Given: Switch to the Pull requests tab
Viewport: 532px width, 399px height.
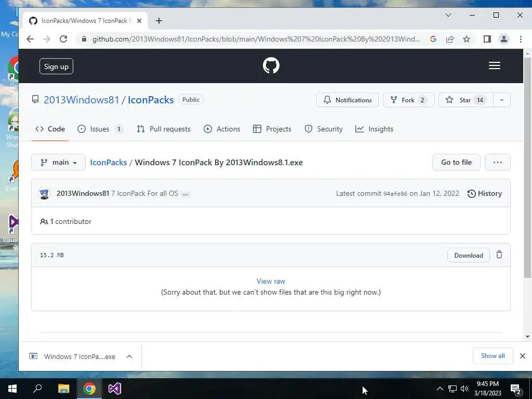Looking at the screenshot, I should [164, 129].
